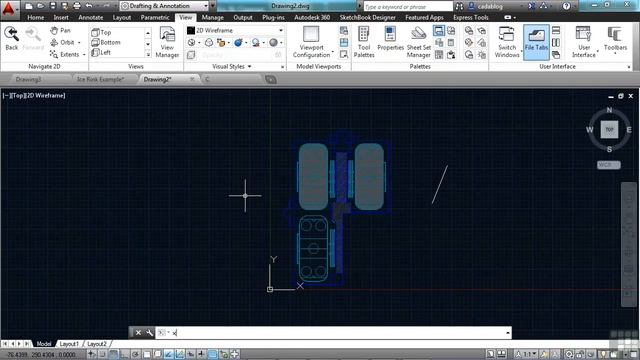The image size is (640, 360).
Task: Click the Tile Horizontally icon
Action: tap(556, 31)
